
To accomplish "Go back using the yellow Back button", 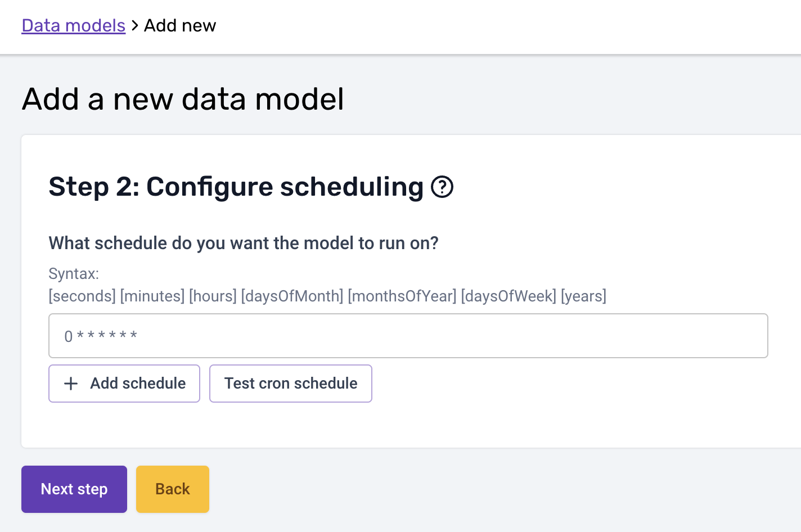I will coord(173,489).
